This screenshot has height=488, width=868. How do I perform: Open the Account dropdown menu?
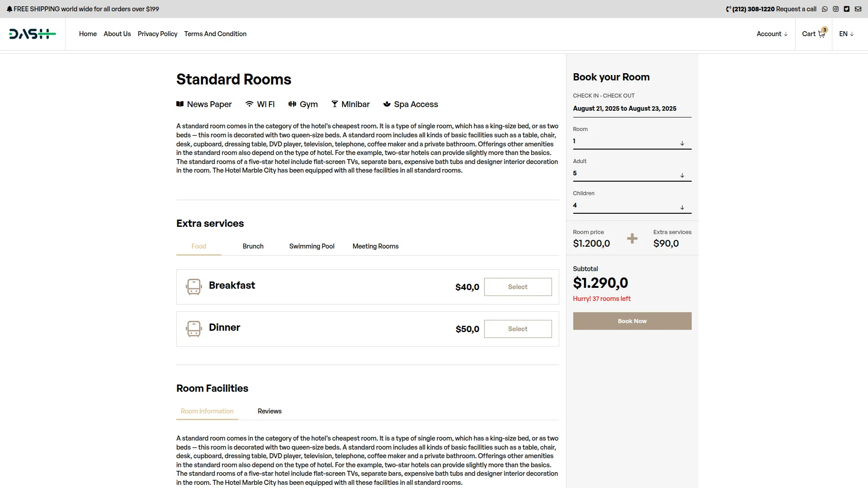click(x=772, y=34)
